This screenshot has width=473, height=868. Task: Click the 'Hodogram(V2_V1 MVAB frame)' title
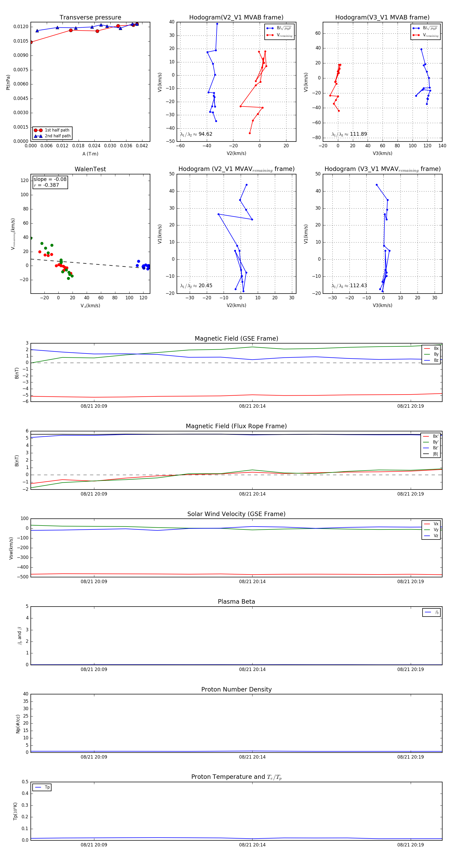236,18
